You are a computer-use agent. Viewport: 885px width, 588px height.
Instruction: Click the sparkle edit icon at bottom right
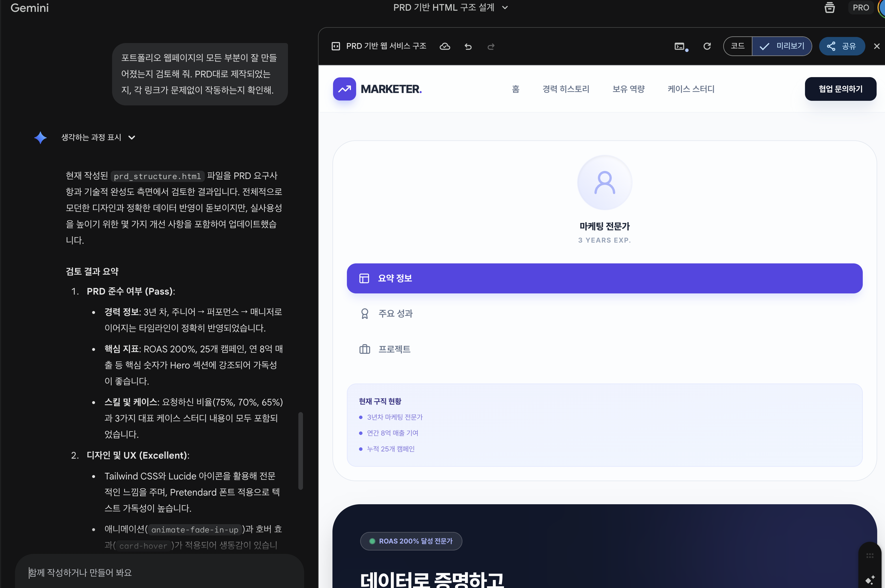point(870,579)
